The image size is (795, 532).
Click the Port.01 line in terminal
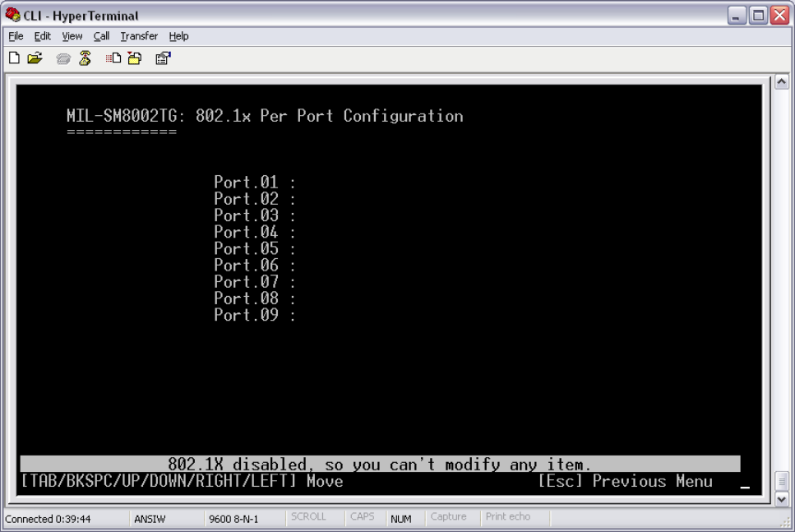[x=254, y=182]
